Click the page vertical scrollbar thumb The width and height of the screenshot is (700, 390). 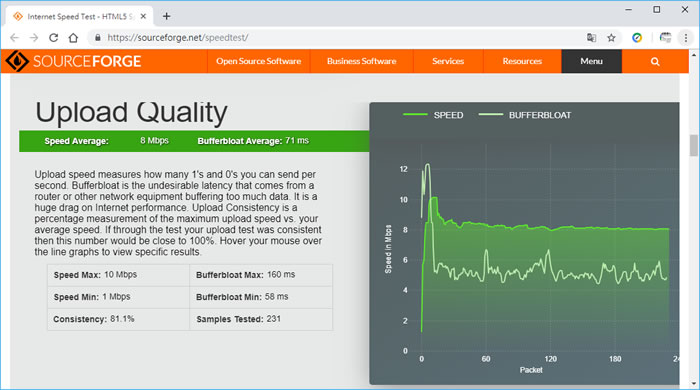pyautogui.click(x=694, y=145)
